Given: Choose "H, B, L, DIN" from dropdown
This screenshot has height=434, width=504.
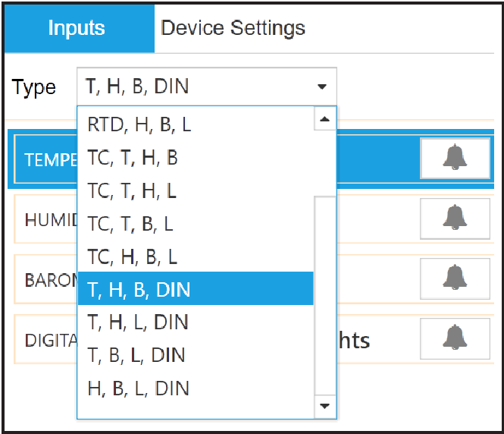Looking at the screenshot, I should pos(139,388).
